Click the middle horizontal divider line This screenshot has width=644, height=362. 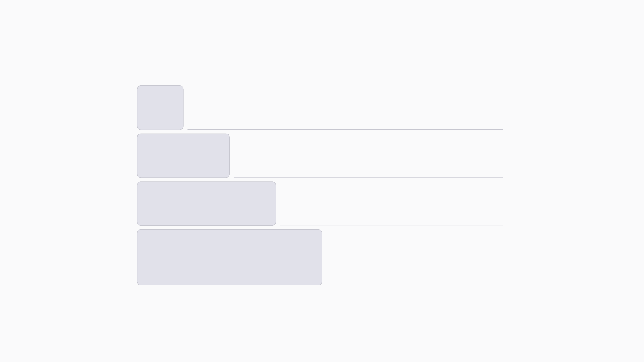click(368, 177)
